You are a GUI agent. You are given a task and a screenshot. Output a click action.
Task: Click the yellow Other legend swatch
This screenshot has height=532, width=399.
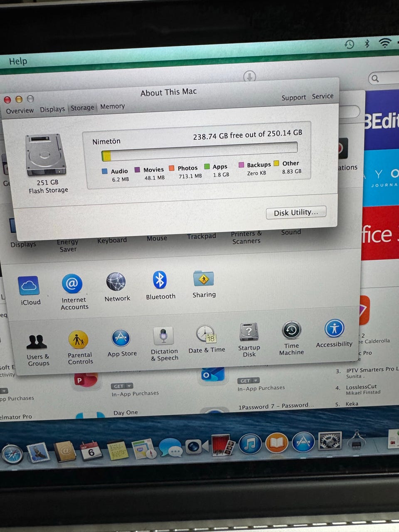tap(276, 163)
